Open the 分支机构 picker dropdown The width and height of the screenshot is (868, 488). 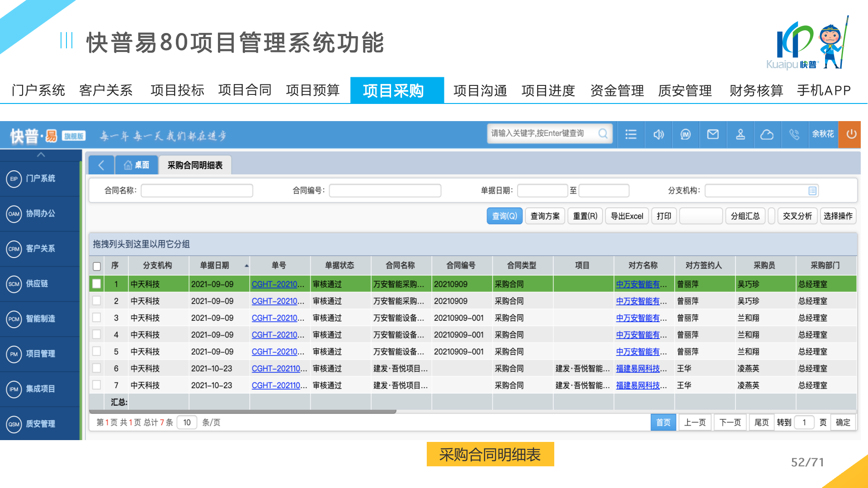(x=812, y=191)
